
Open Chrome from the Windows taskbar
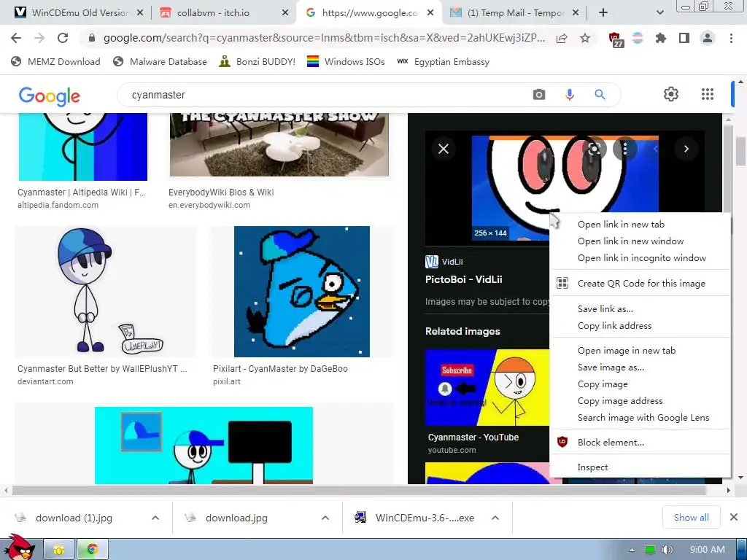(x=93, y=550)
